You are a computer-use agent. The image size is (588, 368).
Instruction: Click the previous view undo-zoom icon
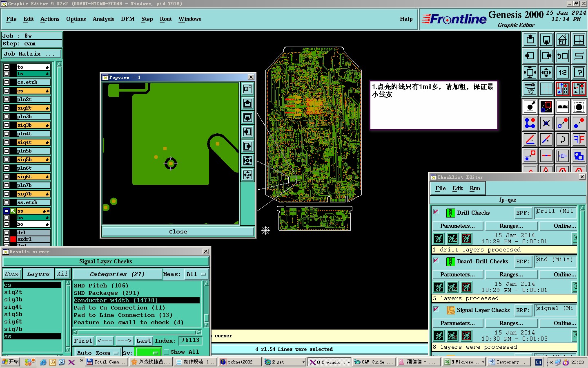click(563, 56)
